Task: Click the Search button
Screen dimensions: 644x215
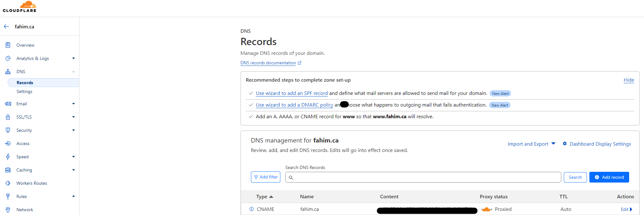Action: tap(575, 177)
